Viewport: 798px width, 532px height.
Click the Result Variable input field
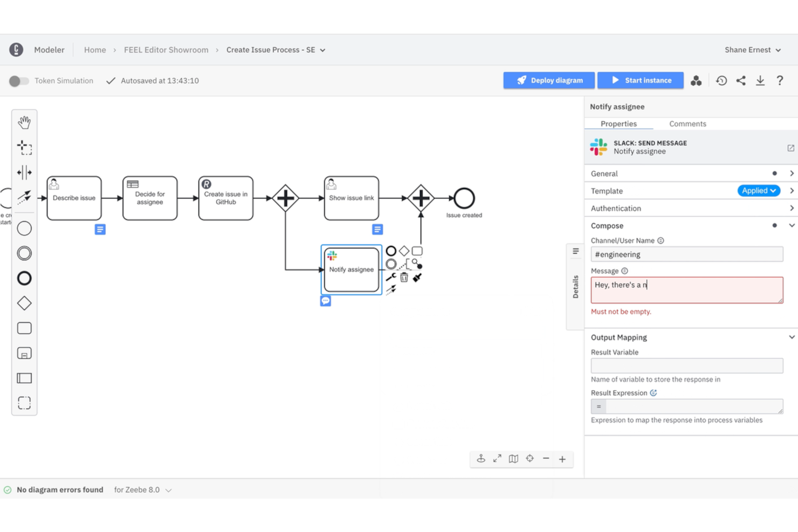click(687, 366)
